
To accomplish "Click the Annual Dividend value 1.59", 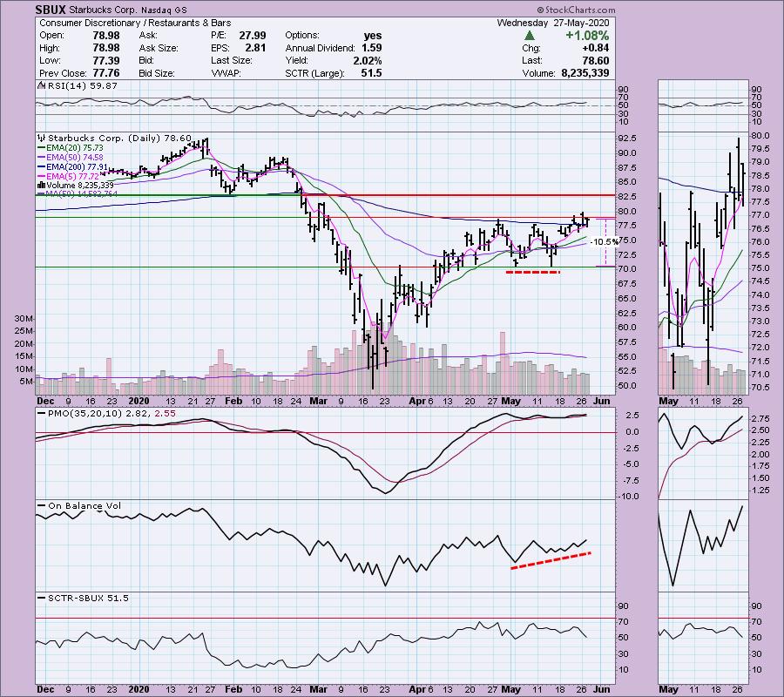I will pyautogui.click(x=371, y=48).
